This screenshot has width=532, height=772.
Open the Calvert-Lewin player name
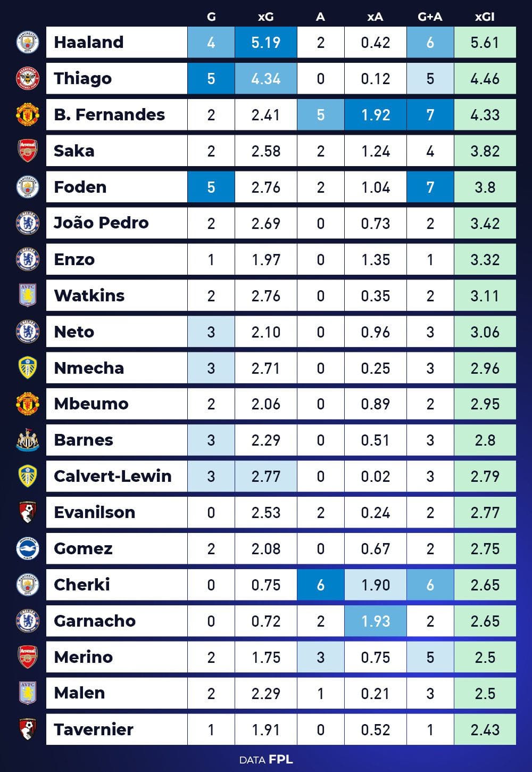coord(113,476)
